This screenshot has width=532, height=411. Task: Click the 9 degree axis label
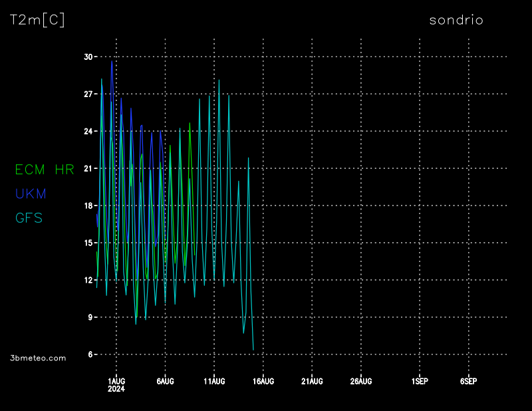click(90, 318)
